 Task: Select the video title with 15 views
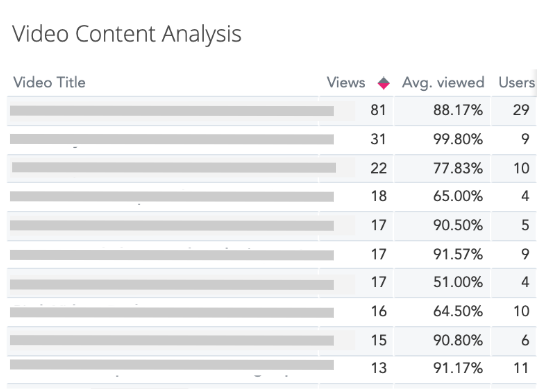[x=172, y=341]
